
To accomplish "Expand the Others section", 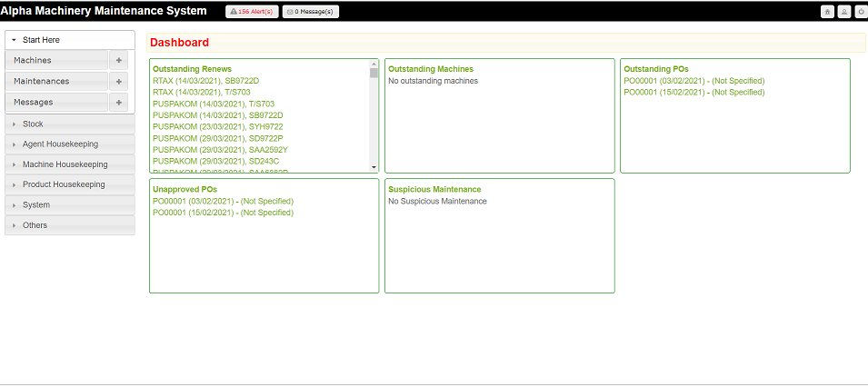I will [70, 225].
